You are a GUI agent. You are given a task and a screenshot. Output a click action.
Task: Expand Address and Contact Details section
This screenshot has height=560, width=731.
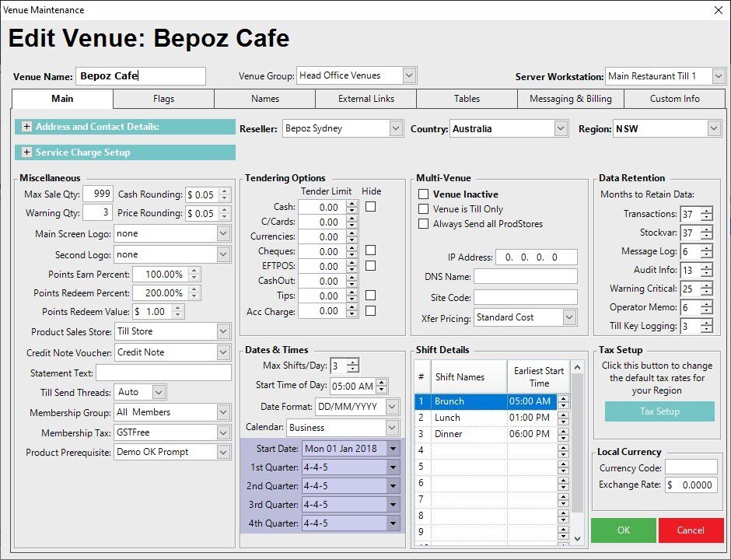[x=26, y=127]
